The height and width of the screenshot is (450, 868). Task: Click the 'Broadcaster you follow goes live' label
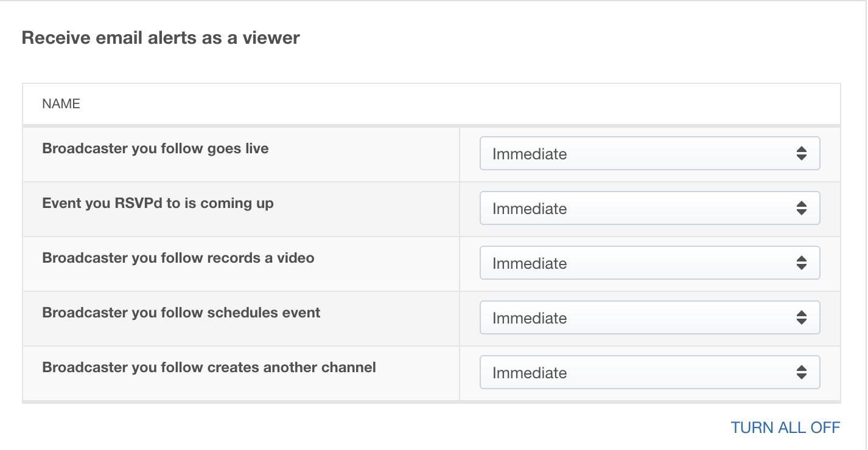(x=155, y=148)
